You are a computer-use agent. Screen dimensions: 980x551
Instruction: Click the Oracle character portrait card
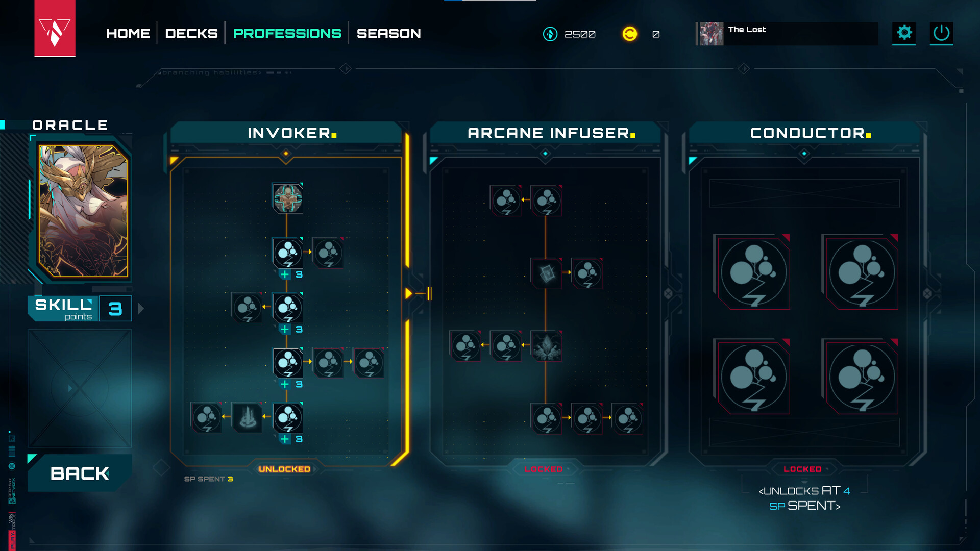[x=83, y=211]
